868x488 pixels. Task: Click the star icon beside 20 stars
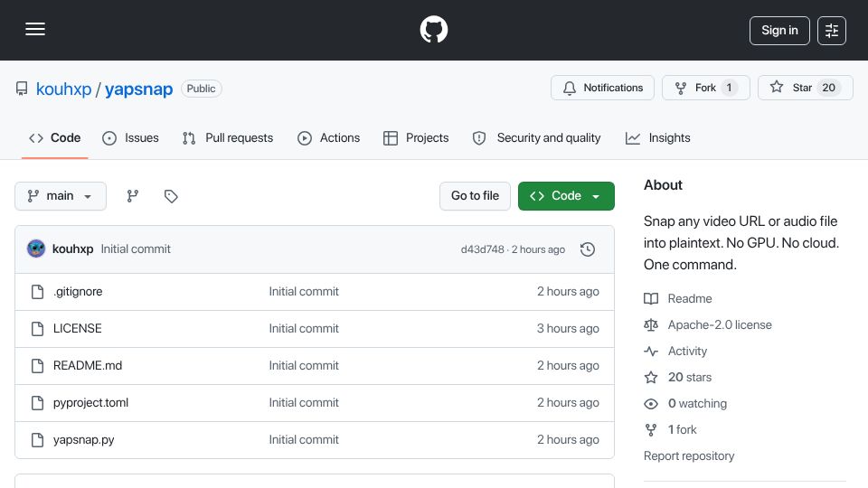click(x=651, y=378)
